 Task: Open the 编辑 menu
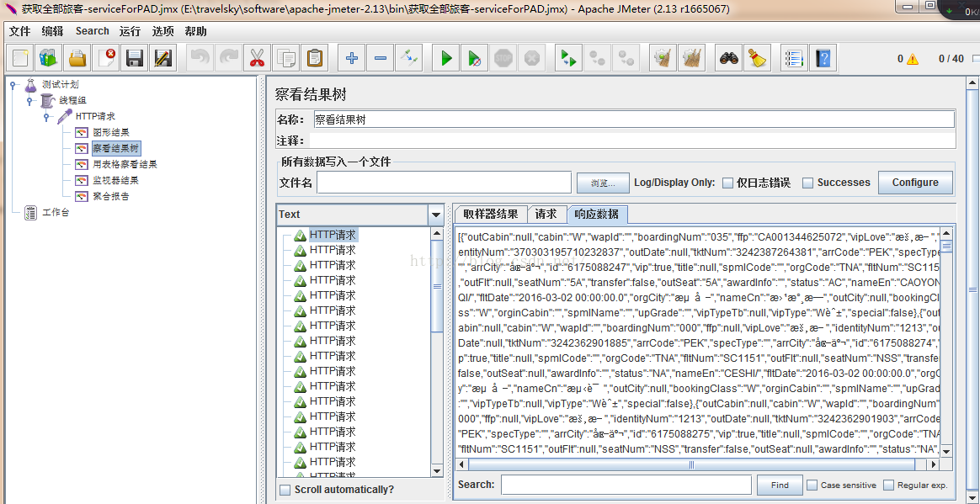click(52, 31)
